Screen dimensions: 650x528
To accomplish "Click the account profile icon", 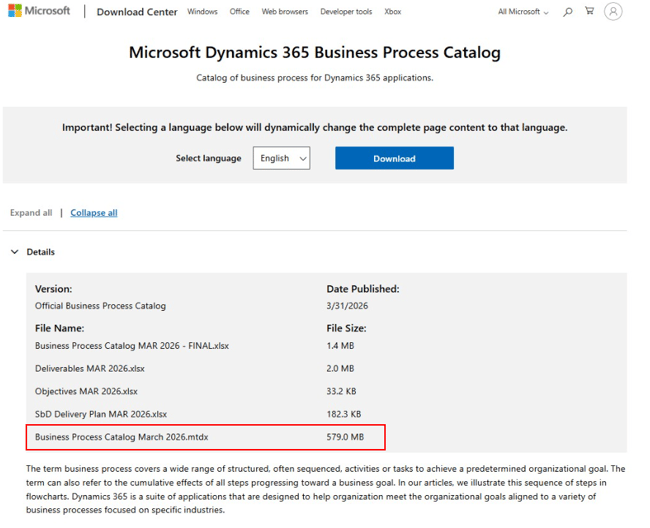I will (613, 12).
